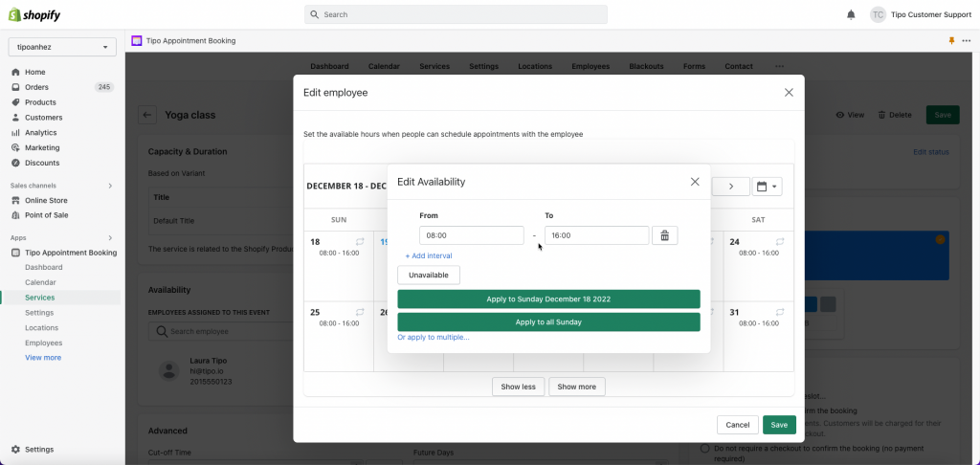Open the more tabs ellipsis in app navigation
Screen dimensions: 980x465
point(779,66)
